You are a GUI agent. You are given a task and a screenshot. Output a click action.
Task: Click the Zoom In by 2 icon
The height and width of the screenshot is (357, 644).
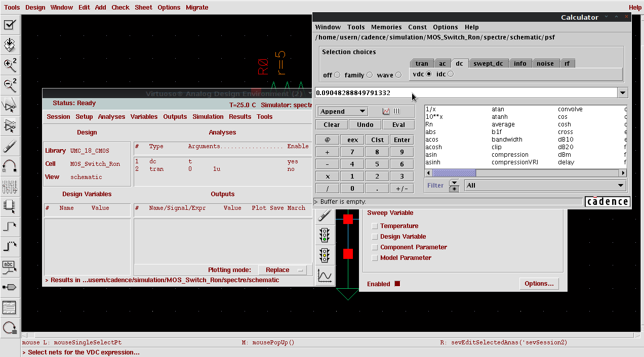click(10, 65)
